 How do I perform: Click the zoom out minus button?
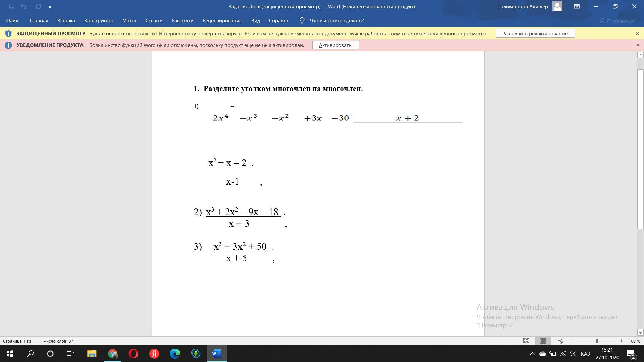tap(572, 341)
